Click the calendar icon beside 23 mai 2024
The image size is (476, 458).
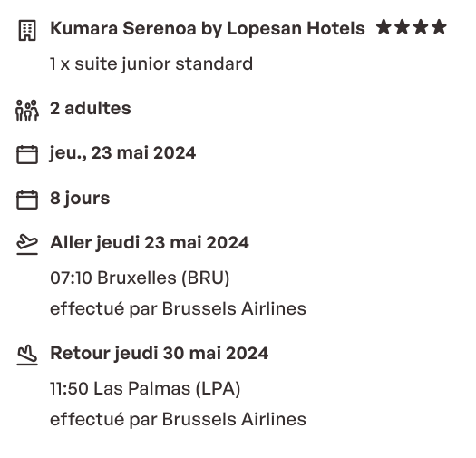pos(27,154)
